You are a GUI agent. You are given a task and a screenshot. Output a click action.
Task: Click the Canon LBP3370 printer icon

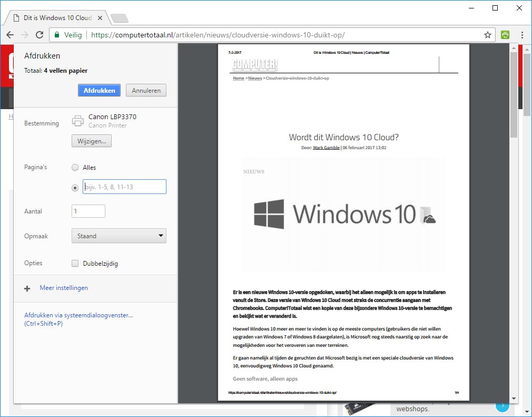[78, 121]
